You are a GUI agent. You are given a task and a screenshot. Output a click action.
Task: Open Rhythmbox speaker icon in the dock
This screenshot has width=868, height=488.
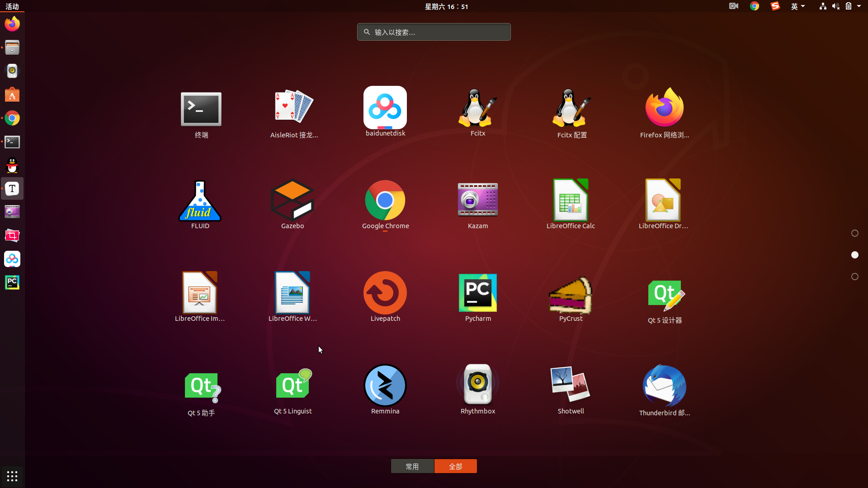(12, 70)
